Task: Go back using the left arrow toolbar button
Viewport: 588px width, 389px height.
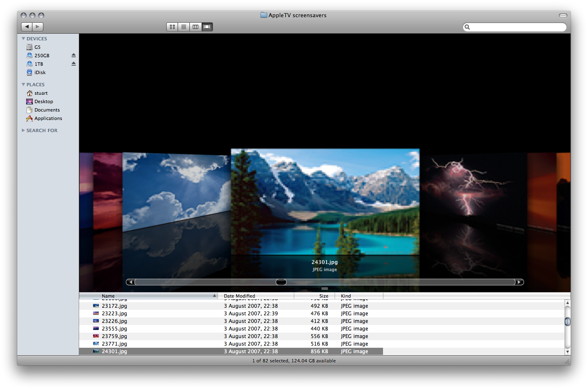Action: pyautogui.click(x=27, y=27)
